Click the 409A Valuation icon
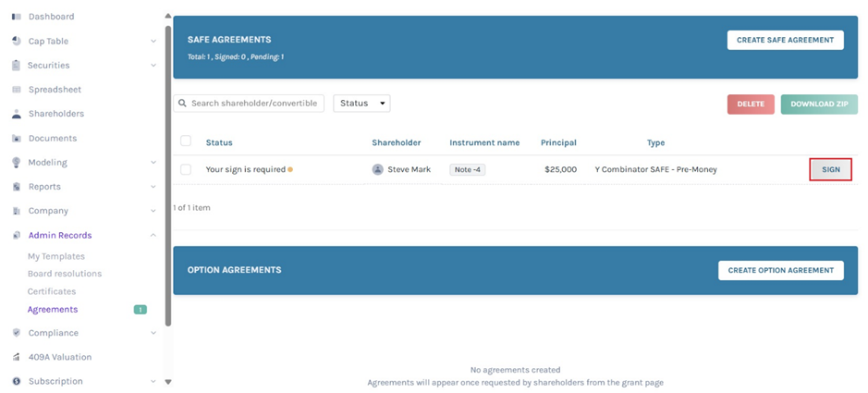 pyautogui.click(x=16, y=357)
